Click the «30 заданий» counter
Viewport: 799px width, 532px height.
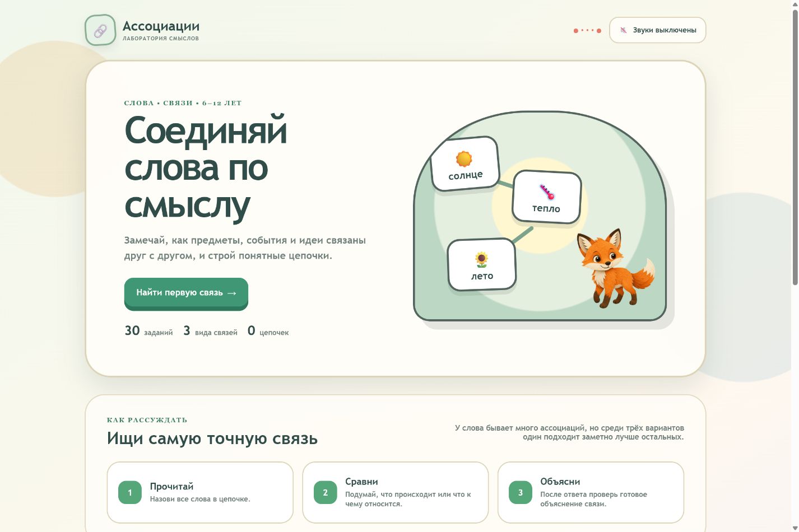[x=148, y=331]
